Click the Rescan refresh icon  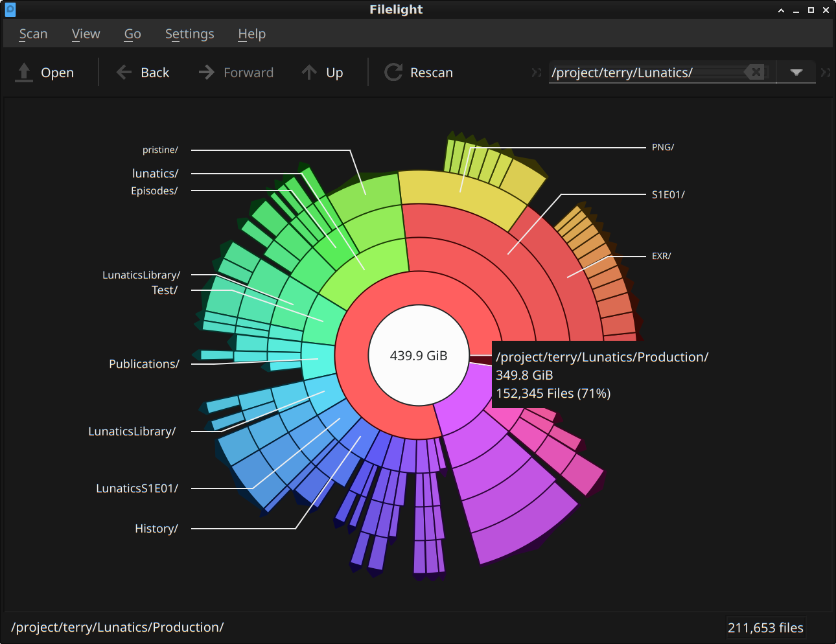(x=393, y=72)
